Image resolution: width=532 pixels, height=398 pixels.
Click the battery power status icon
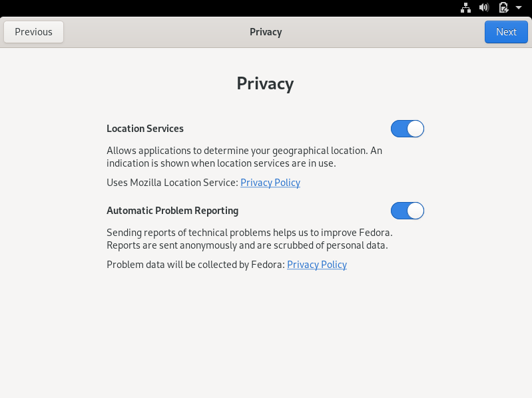pyautogui.click(x=504, y=7)
